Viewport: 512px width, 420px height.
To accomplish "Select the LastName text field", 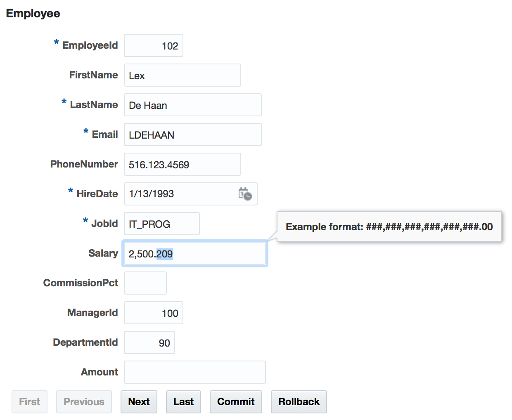I will pyautogui.click(x=192, y=105).
